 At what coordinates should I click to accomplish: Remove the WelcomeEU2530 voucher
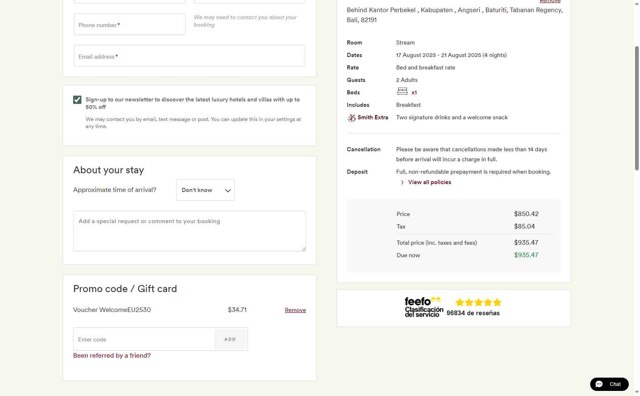(295, 310)
